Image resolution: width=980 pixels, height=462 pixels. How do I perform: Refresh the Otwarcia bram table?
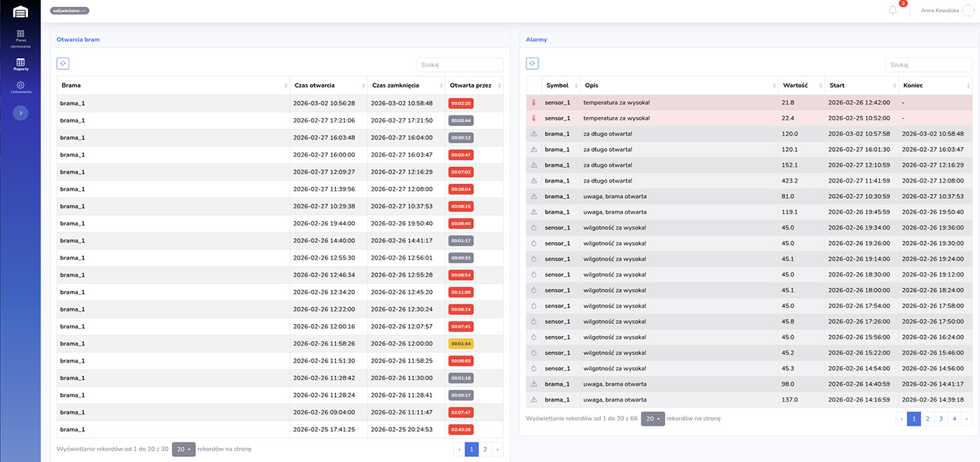[x=63, y=64]
